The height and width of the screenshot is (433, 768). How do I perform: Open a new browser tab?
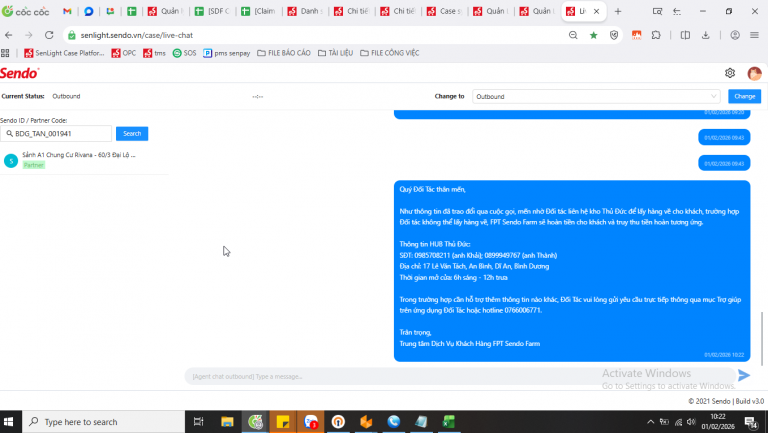click(618, 11)
